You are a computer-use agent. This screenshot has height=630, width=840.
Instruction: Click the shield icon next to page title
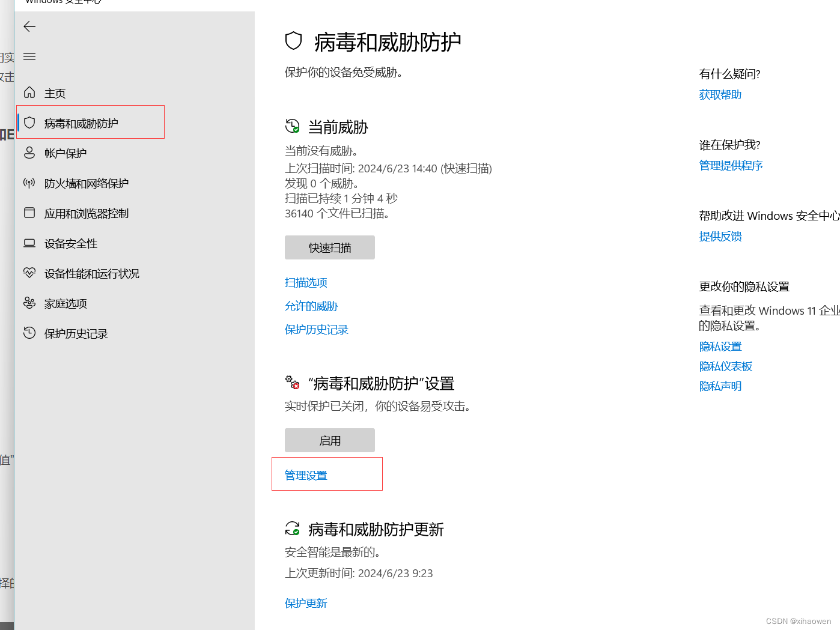pos(293,41)
